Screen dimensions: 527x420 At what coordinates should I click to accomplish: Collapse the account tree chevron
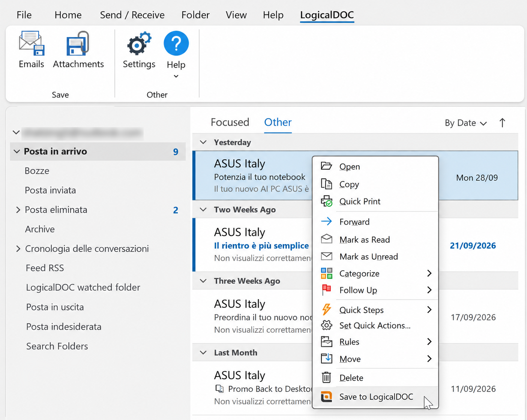[x=16, y=132]
